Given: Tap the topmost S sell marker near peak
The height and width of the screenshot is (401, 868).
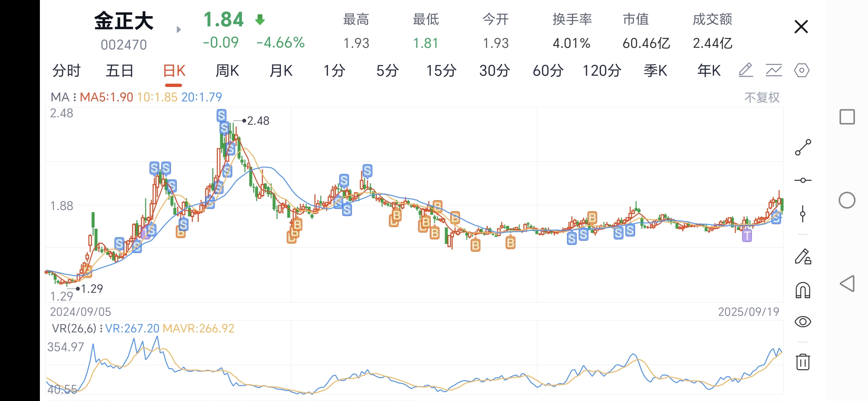Looking at the screenshot, I should click(x=222, y=115).
